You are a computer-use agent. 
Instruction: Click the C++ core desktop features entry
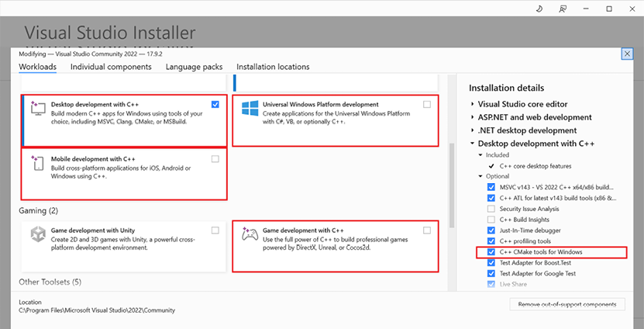tap(536, 166)
